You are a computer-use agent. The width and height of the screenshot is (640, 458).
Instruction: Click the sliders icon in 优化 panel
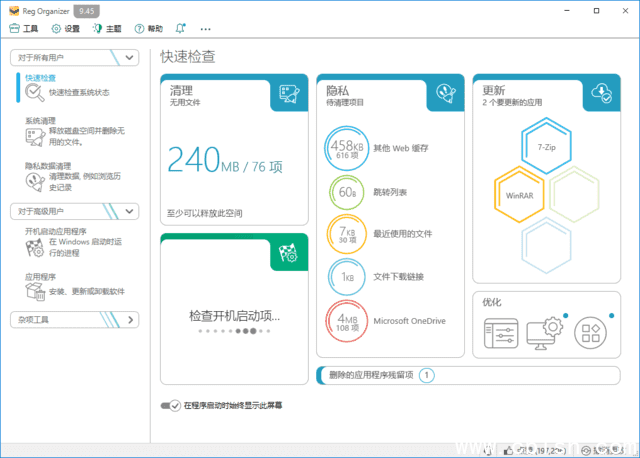[x=501, y=333]
